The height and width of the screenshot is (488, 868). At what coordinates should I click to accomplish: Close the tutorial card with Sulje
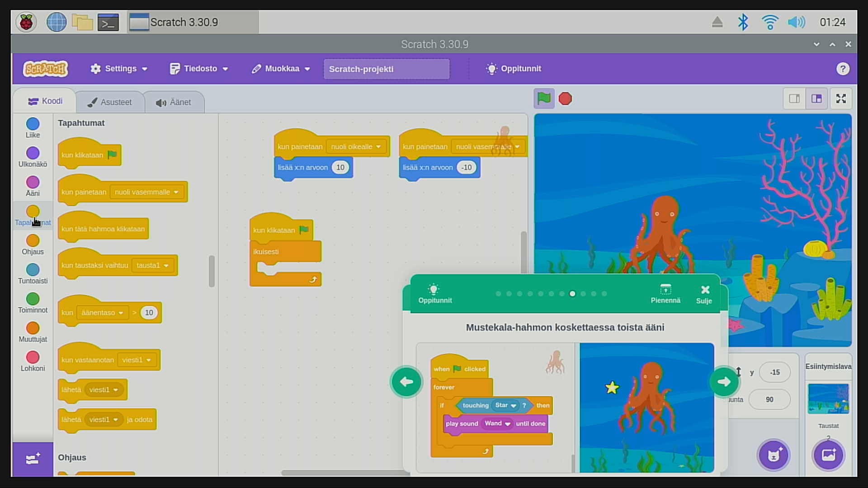pos(704,294)
